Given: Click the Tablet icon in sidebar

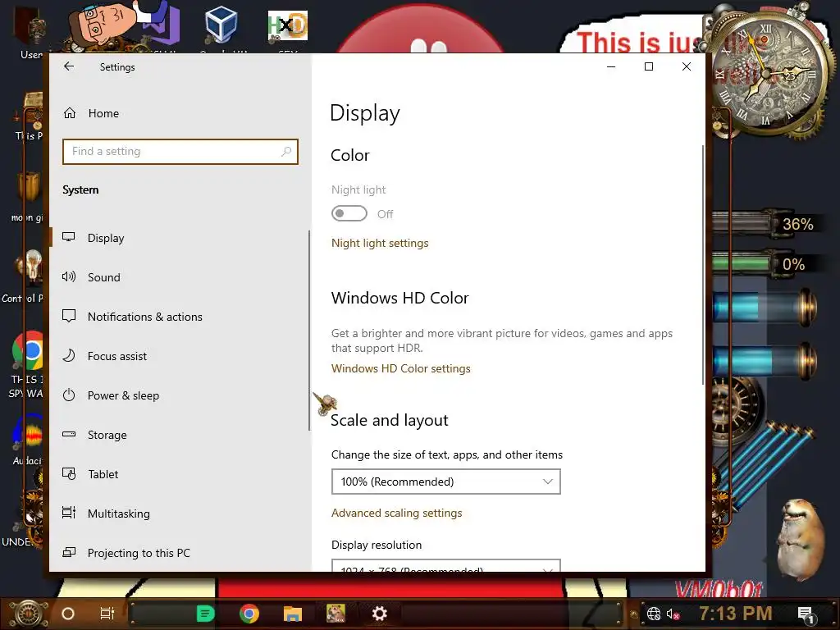Looking at the screenshot, I should (69, 474).
